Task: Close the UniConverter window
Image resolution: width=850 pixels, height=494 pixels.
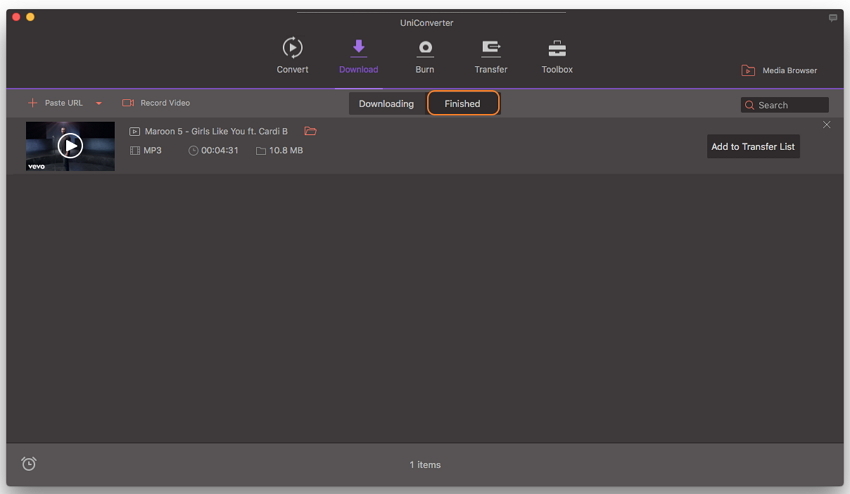Action: (16, 17)
